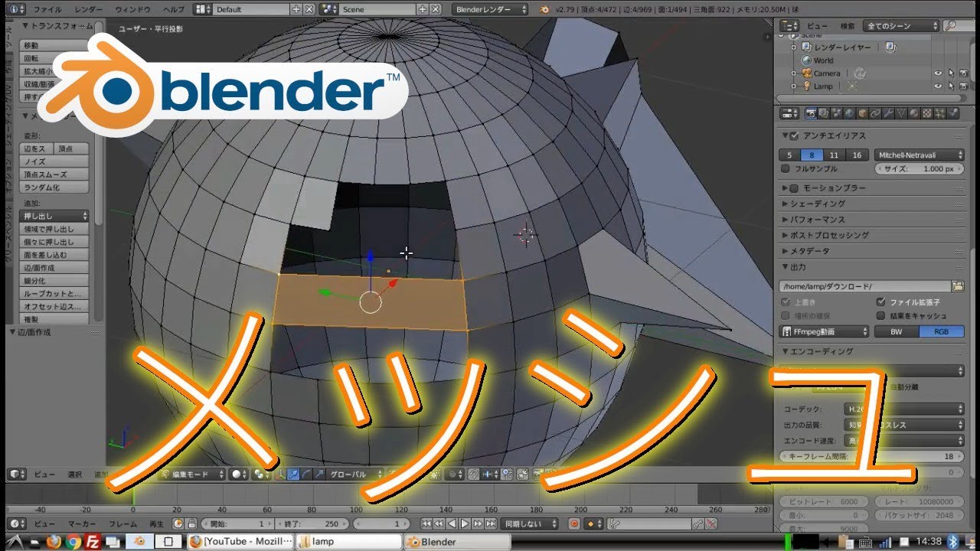Open the Particles properties tab icon
Screen dimensions: 980x551
(940, 113)
